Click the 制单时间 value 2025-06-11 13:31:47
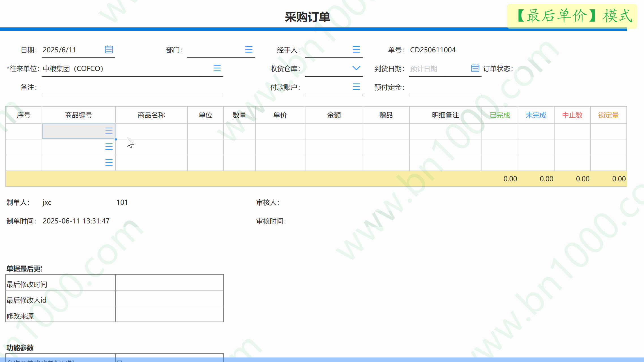The image size is (644, 362). point(76,221)
